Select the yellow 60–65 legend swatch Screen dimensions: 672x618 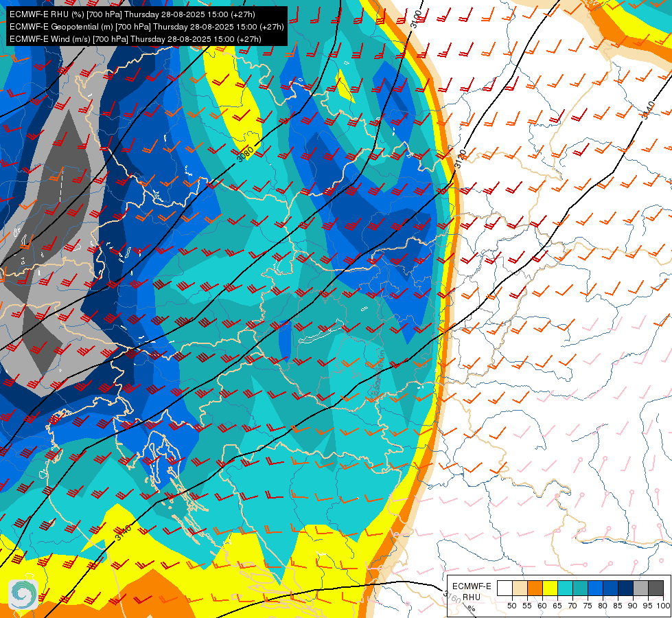click(x=551, y=588)
